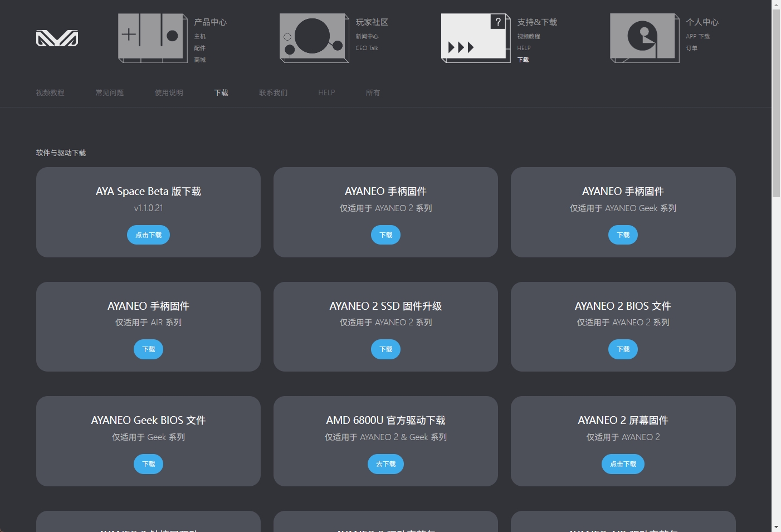
Task: Download AYANEO 2 BIOS 文件
Action: [623, 349]
